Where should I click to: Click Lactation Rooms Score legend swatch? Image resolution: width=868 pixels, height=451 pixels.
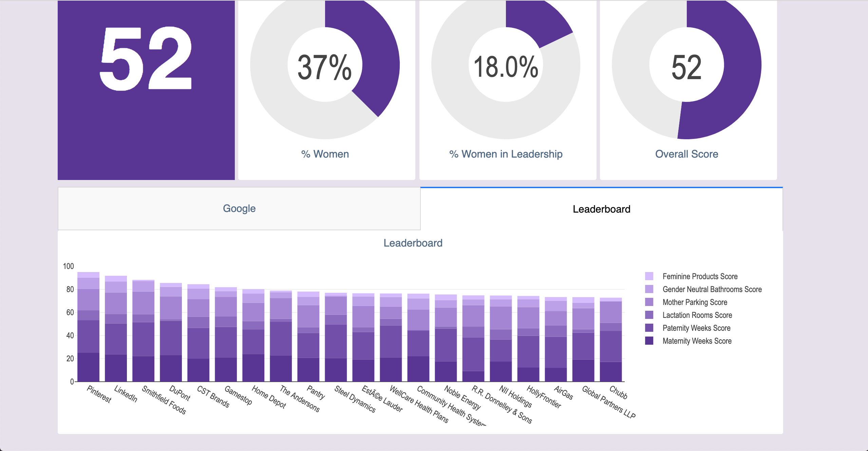click(x=649, y=315)
